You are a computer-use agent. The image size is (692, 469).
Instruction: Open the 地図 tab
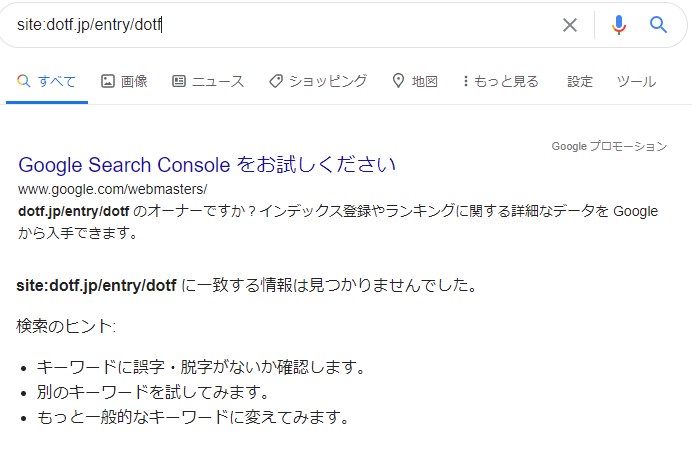415,81
